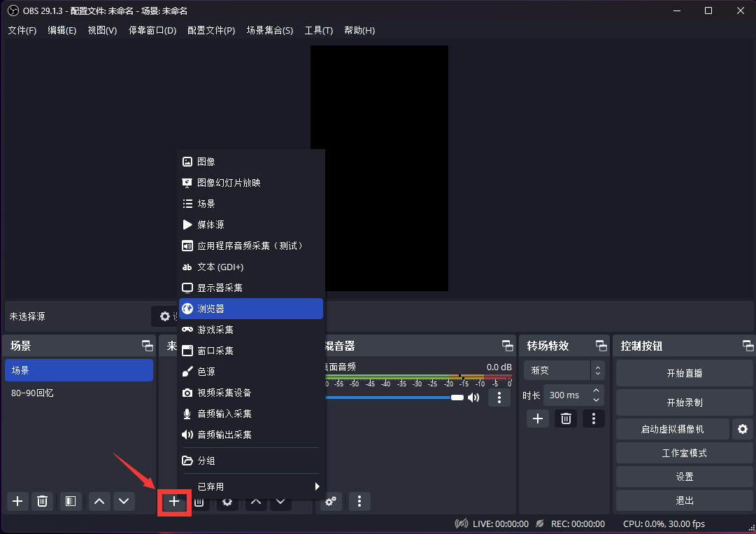Remove the transition with the trash icon
The image size is (756, 534).
tap(566, 419)
